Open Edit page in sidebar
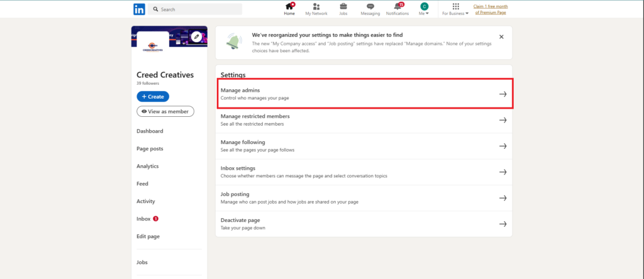 tap(148, 237)
